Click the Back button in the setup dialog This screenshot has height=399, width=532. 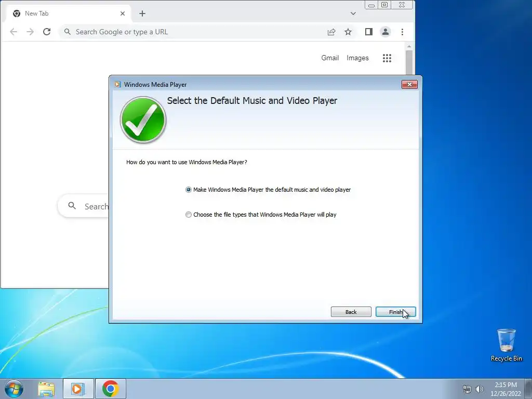351,312
